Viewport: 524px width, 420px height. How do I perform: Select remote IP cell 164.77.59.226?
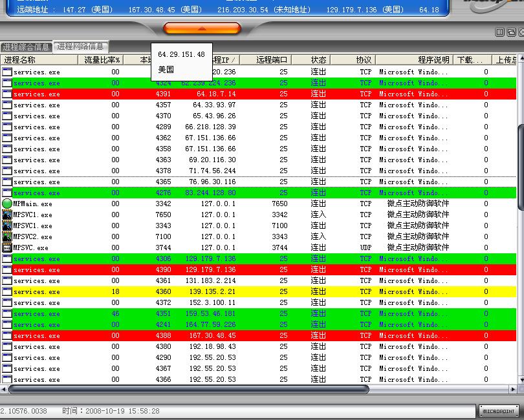pyautogui.click(x=210, y=324)
